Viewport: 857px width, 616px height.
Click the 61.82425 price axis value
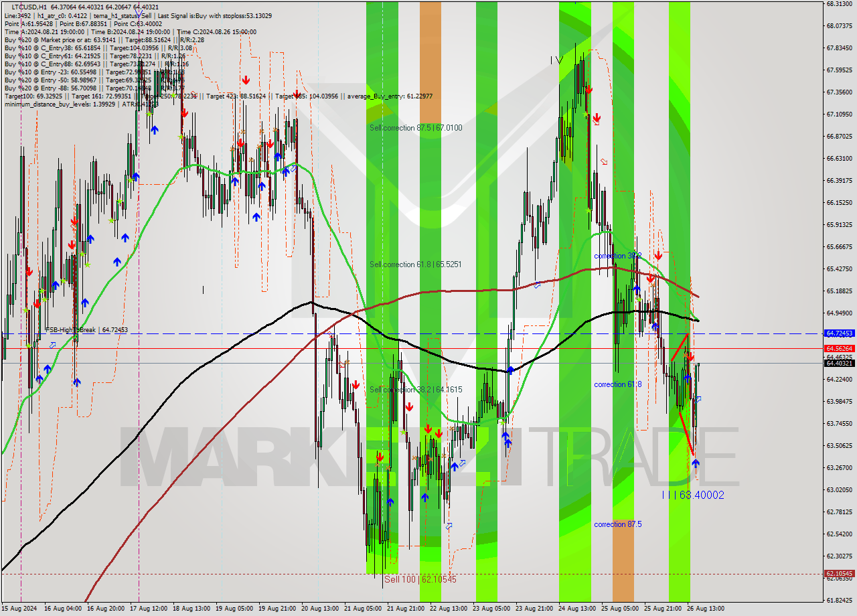point(840,600)
